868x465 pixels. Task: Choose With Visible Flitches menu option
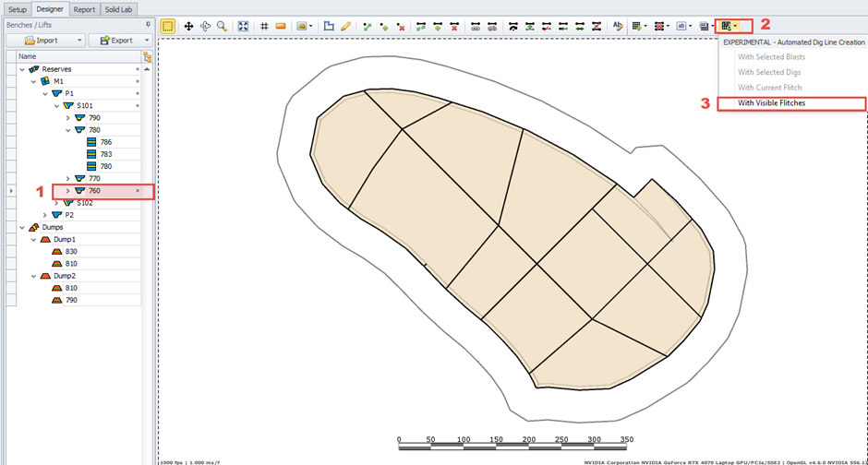[771, 103]
